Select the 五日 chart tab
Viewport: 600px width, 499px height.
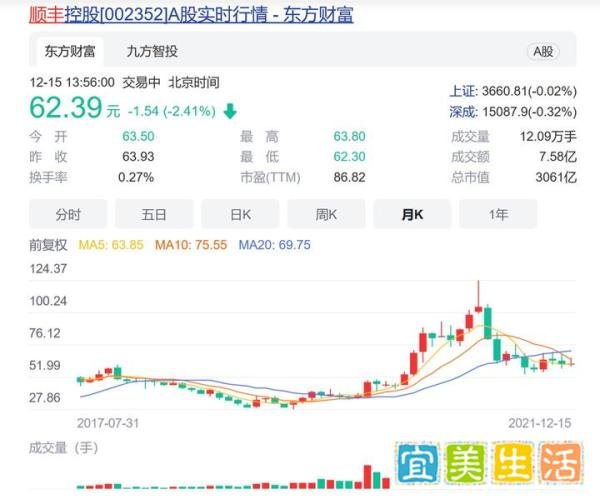(x=154, y=214)
